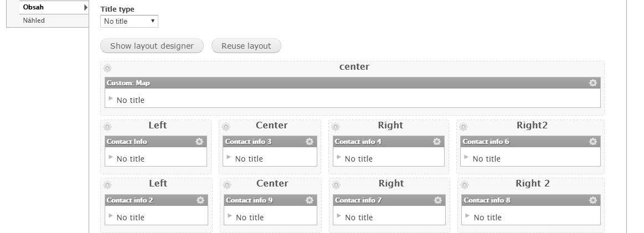The height and width of the screenshot is (233, 644).
Task: Open gear menu on Contact Info pane
Action: [199, 142]
